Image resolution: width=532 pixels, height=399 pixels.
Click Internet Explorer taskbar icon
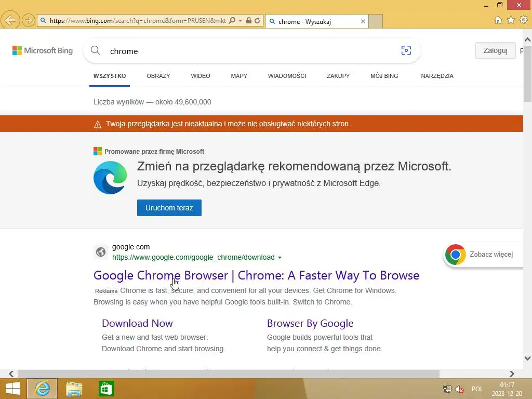pos(42,389)
